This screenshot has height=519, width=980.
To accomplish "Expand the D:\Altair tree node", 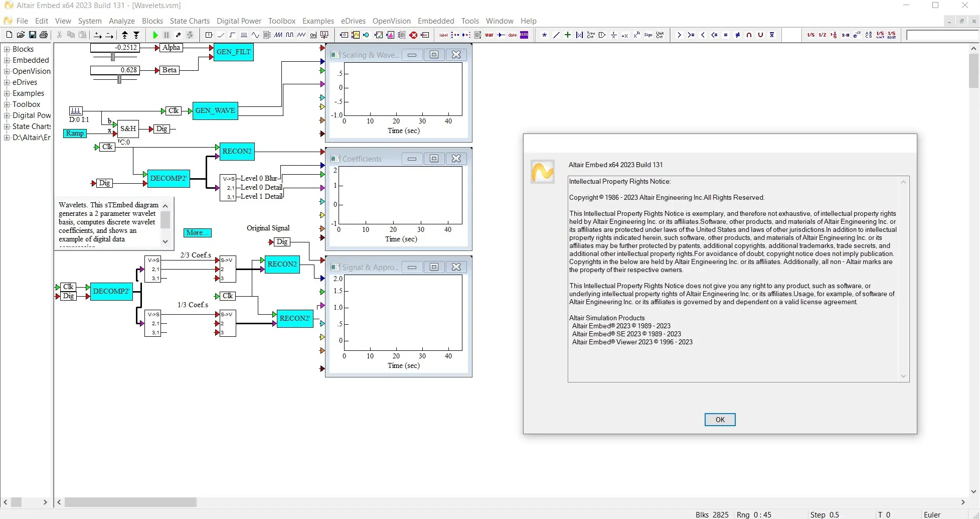I will (x=7, y=138).
